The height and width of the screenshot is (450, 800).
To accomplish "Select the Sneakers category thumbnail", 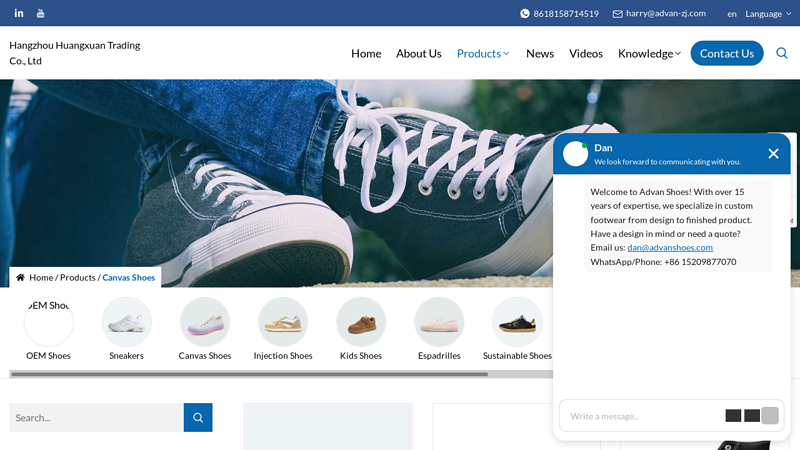I will pos(127,322).
